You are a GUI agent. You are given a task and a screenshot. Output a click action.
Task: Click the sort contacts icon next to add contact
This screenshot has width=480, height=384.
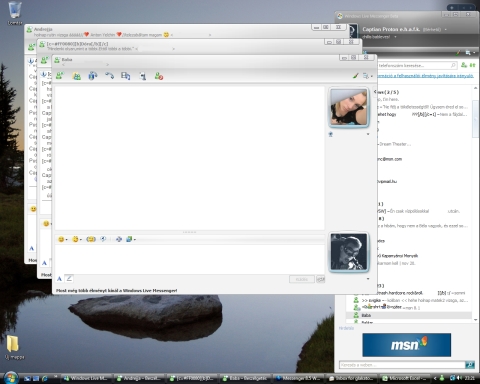click(x=472, y=65)
